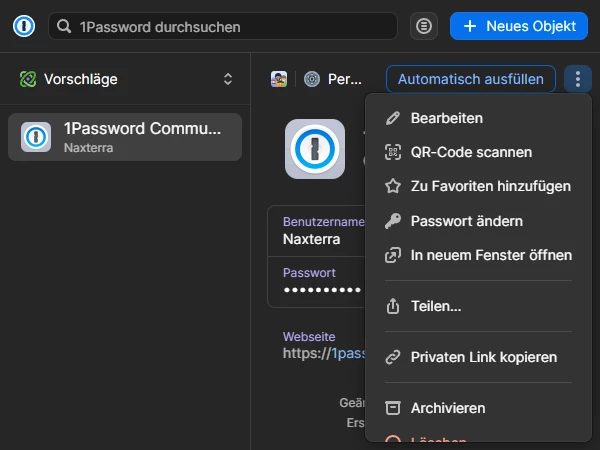Open the Per... vault selector
600x450 pixels.
333,79
